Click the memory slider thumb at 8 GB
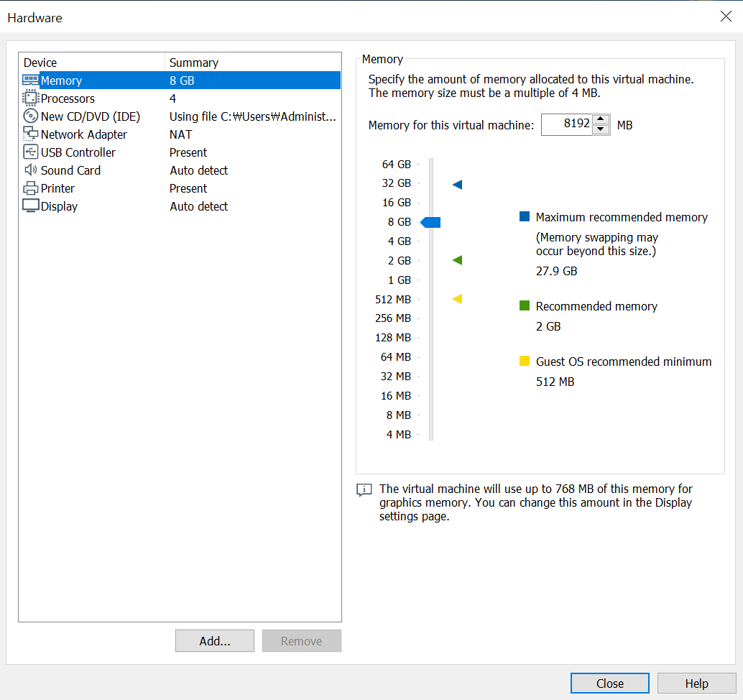This screenshot has height=700, width=743. pos(430,222)
